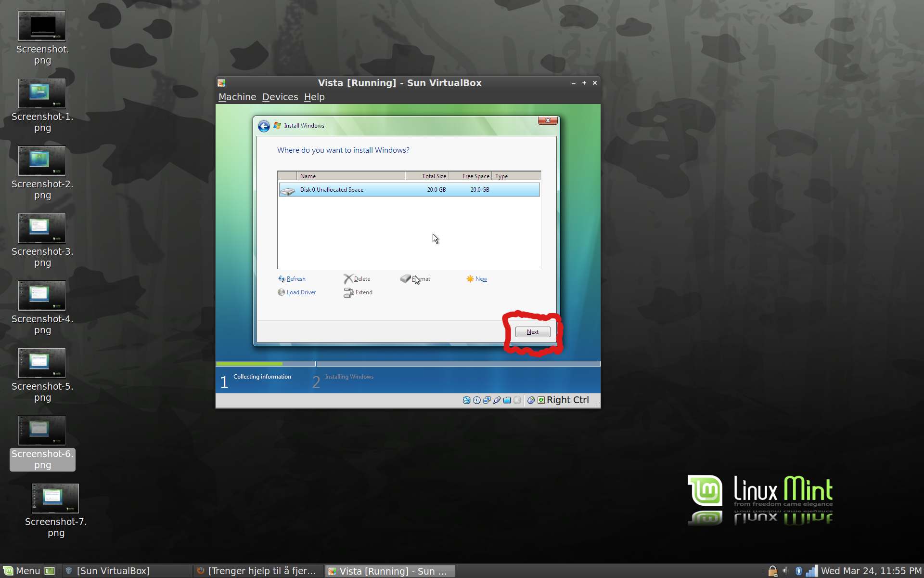The width and height of the screenshot is (924, 578).
Task: Click the back arrow in Install Windows
Action: coord(264,126)
